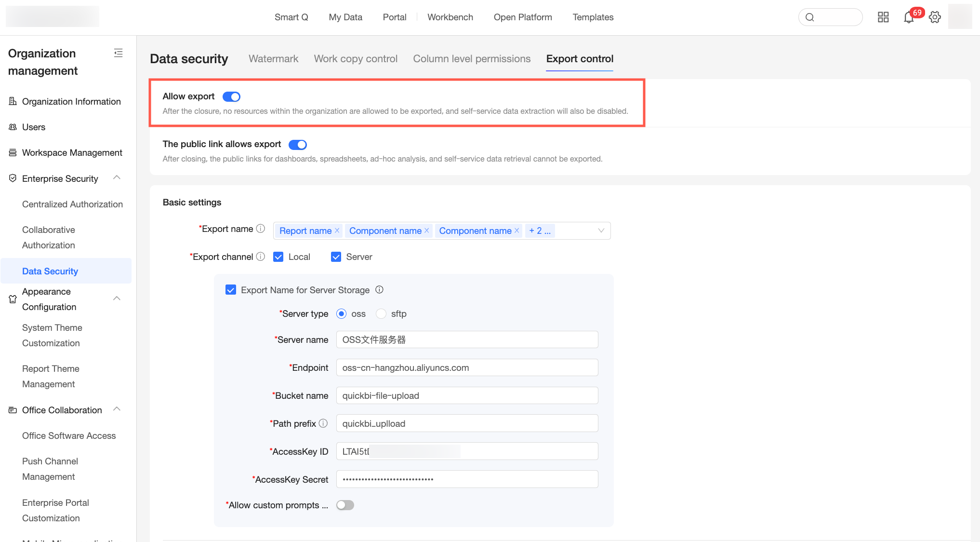Uncheck the Local export channel checkbox
980x542 pixels.
tap(278, 257)
